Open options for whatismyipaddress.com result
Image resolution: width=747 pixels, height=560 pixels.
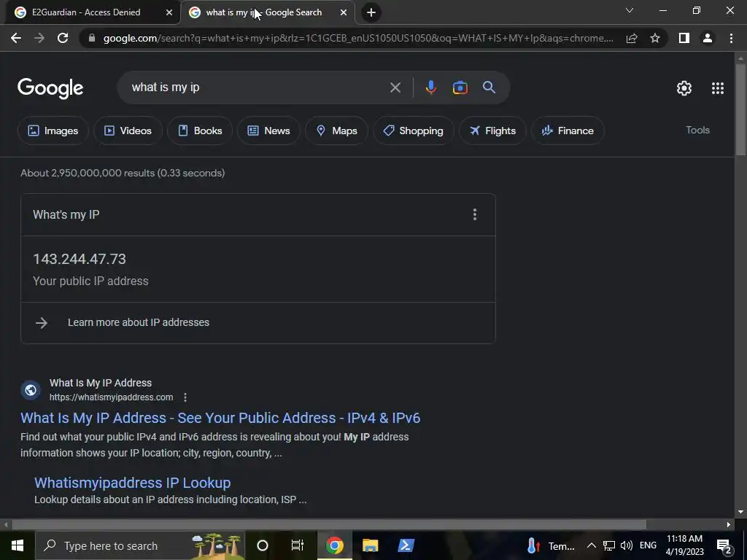(x=185, y=397)
